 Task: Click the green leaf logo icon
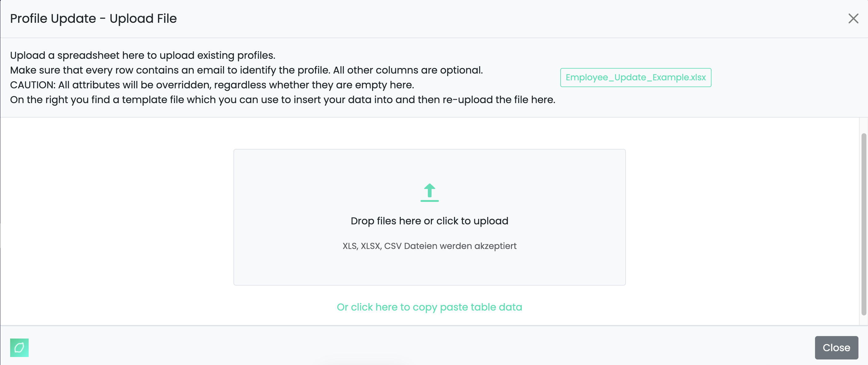[x=19, y=347]
